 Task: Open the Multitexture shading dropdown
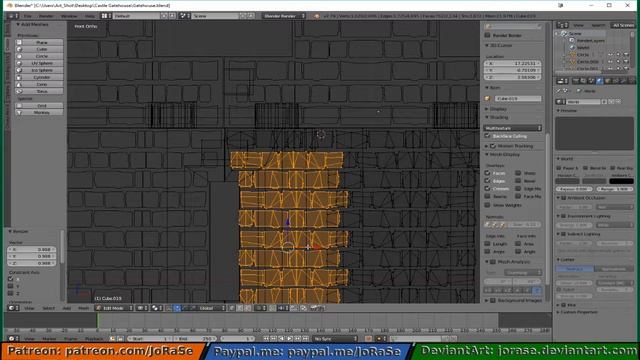click(x=513, y=128)
